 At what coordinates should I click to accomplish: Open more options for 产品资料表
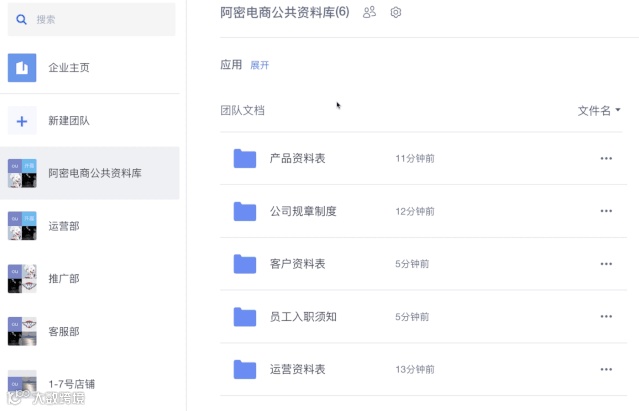coord(605,158)
